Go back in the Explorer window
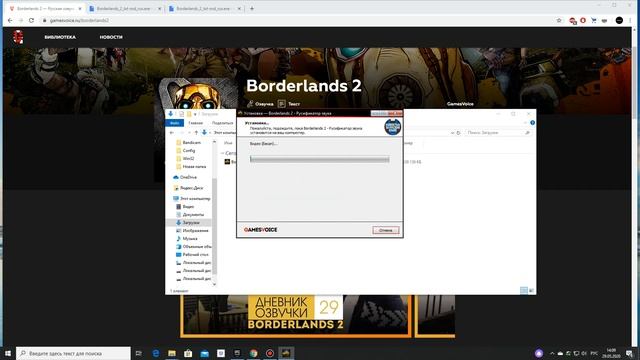This screenshot has width=640, height=360. [x=171, y=133]
